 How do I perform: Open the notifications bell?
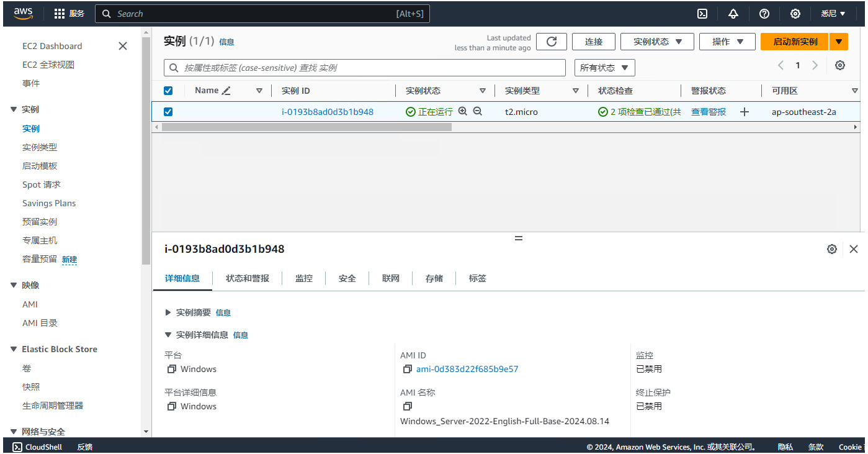coord(733,14)
